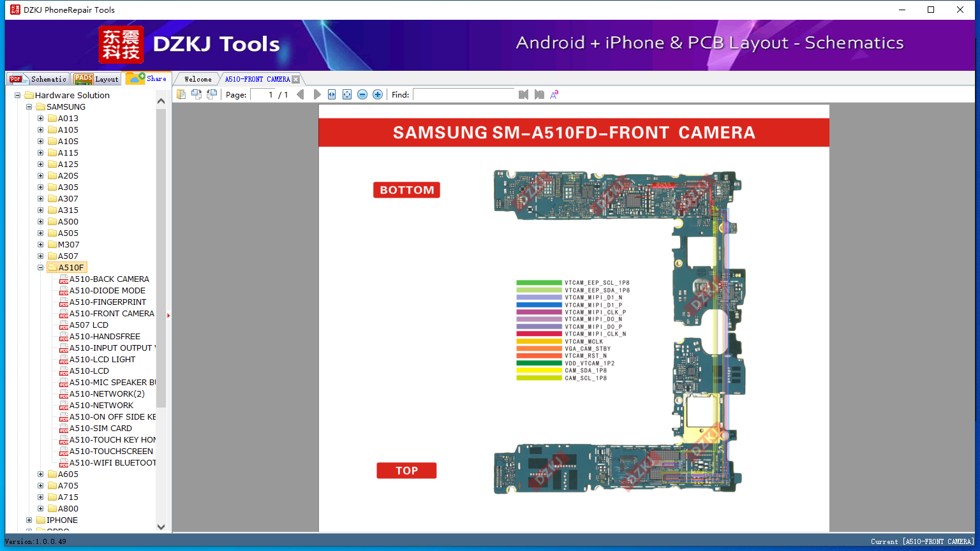Click the yellow CAM_SDA_1P8 legend swatch
980x551 pixels.
[539, 371]
